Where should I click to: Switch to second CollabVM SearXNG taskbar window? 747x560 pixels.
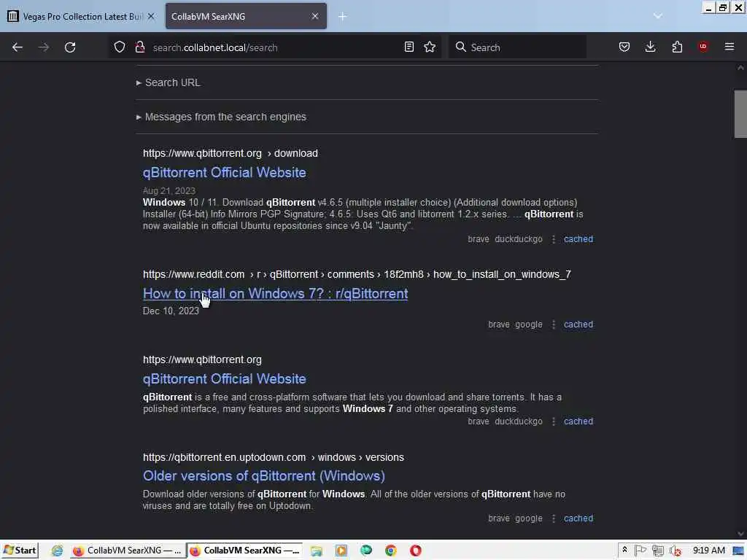(x=245, y=551)
